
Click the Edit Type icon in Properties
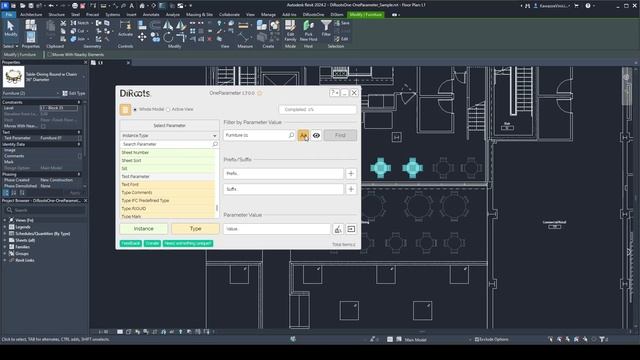click(x=65, y=93)
